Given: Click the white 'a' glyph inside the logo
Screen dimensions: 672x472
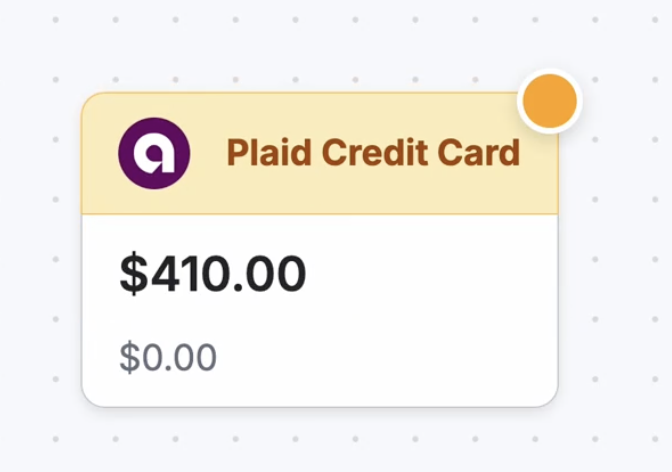Looking at the screenshot, I should 154,153.
